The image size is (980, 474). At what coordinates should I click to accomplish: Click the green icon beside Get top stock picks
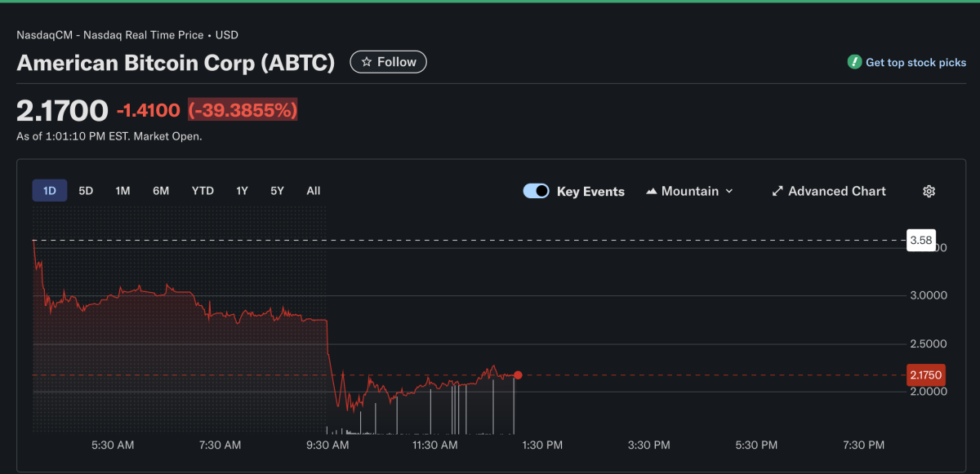point(853,61)
